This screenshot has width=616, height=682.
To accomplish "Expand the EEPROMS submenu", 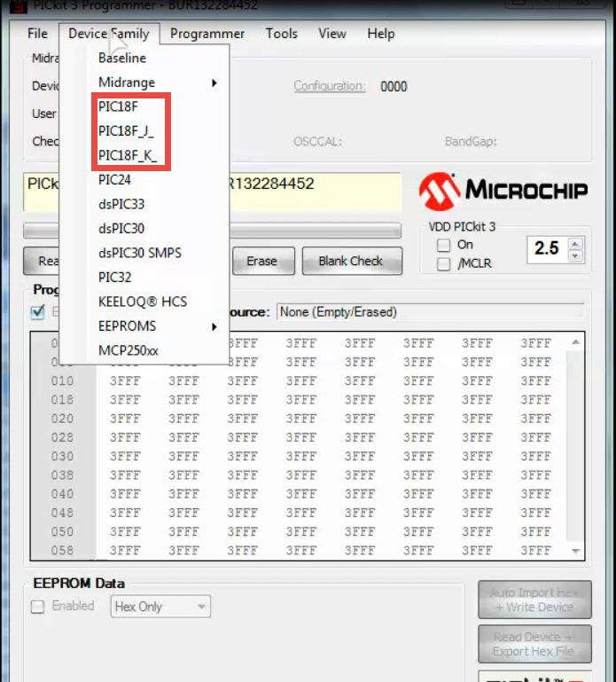I will click(144, 325).
